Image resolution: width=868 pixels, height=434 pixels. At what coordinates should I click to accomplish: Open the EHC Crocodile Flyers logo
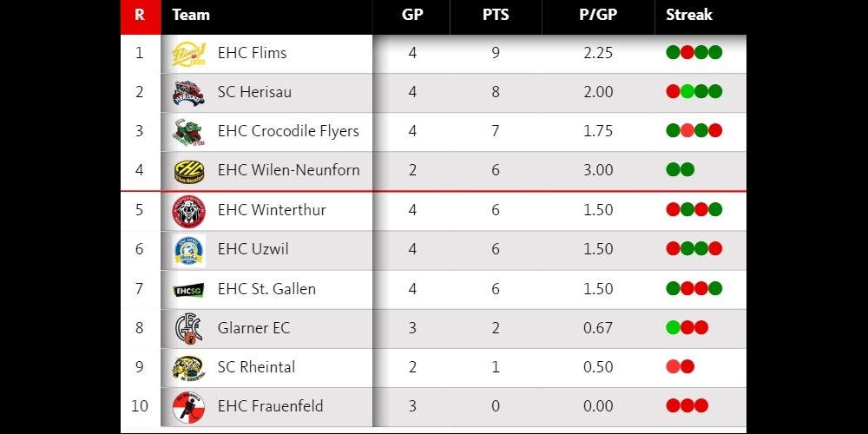tap(188, 131)
